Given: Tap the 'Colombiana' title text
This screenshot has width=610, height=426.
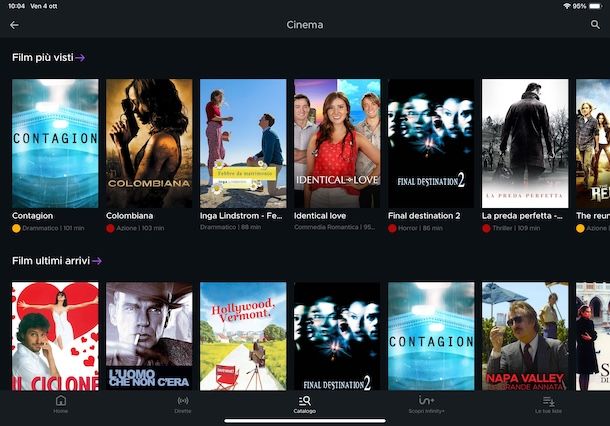Looking at the screenshot, I should click(x=130, y=216).
